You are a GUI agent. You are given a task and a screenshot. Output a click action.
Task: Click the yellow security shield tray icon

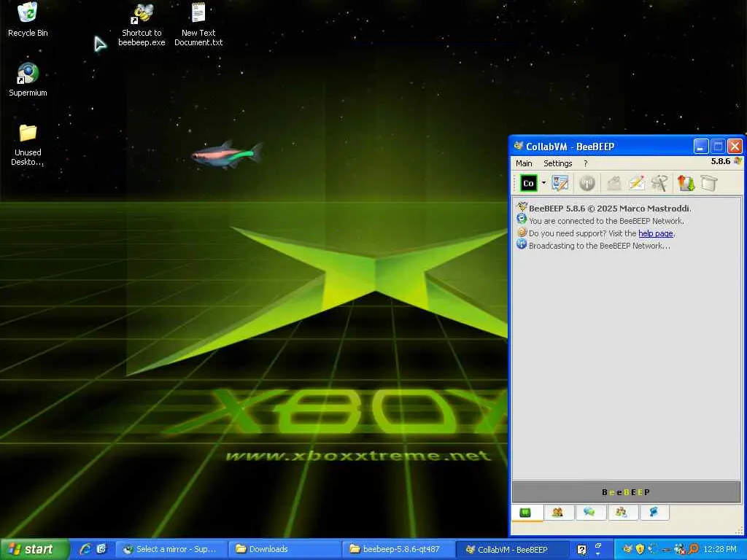click(x=640, y=549)
